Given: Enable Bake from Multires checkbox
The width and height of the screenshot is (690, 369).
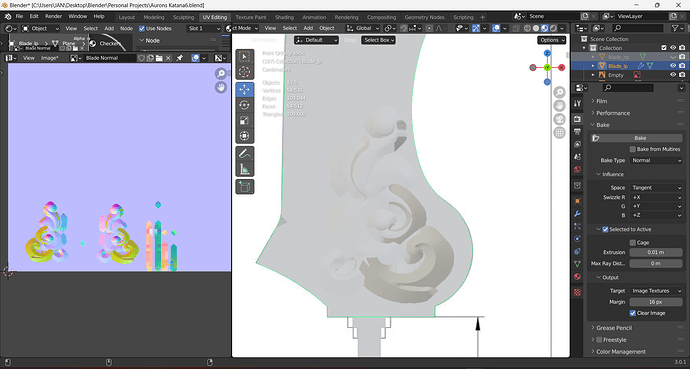Looking at the screenshot, I should click(633, 149).
